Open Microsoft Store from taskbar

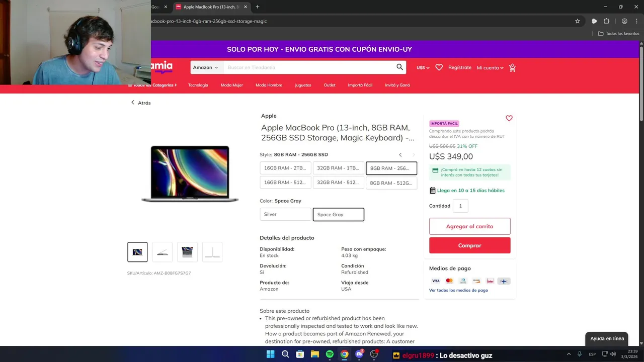pyautogui.click(x=300, y=354)
